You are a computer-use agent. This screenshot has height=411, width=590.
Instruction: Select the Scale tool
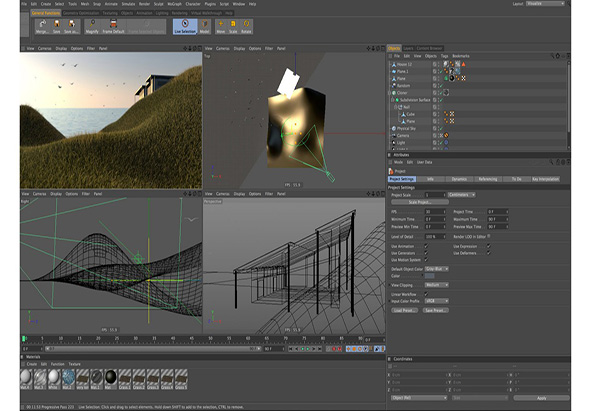pyautogui.click(x=233, y=26)
